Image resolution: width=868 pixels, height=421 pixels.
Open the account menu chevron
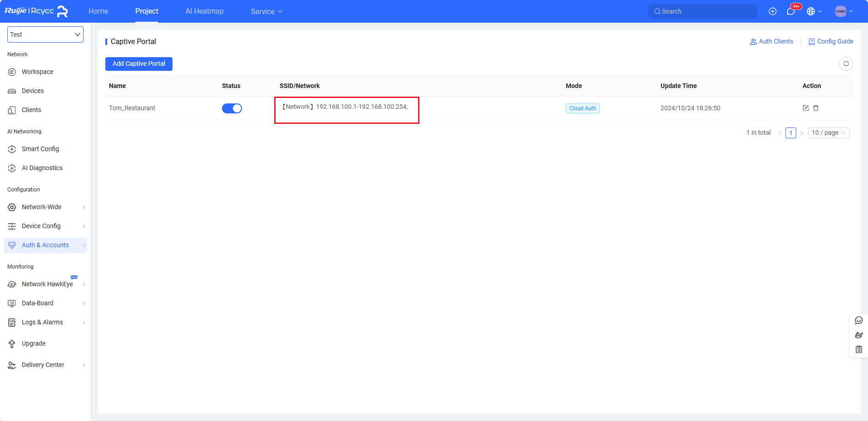[x=851, y=11]
